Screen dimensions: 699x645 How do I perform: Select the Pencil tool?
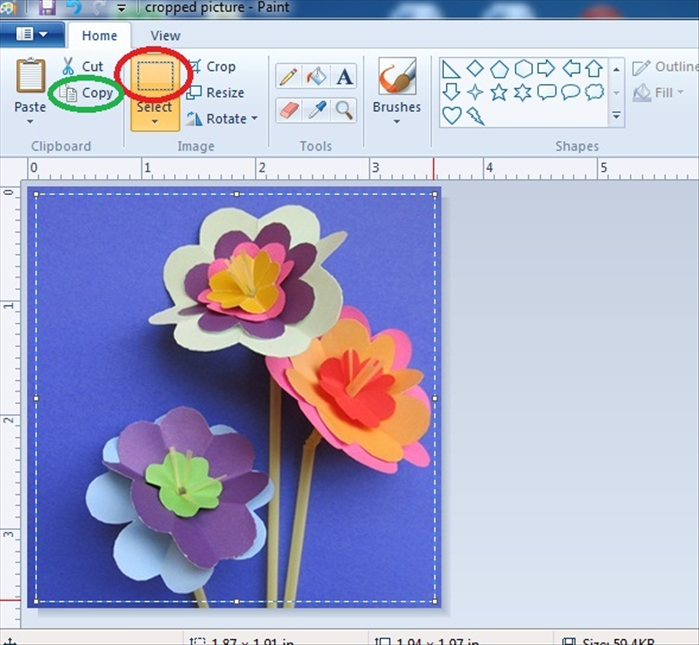(x=288, y=76)
